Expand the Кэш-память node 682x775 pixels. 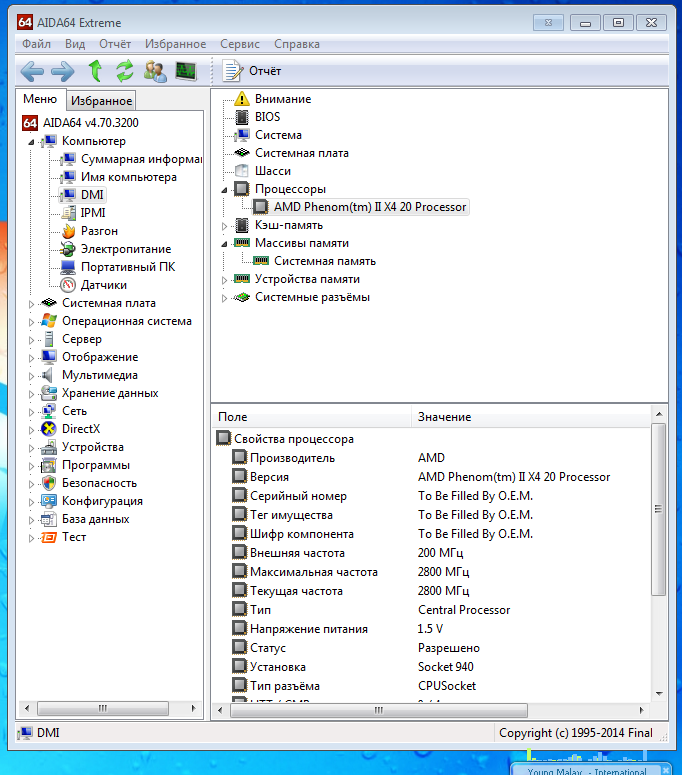[x=225, y=225]
